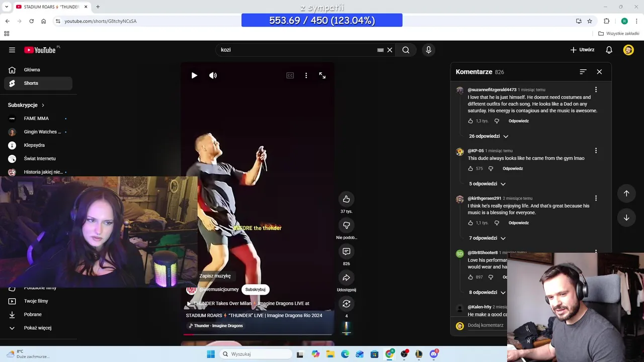Screen dimensions: 644x362
Task: Open FAME MMA subscription
Action: point(38,119)
